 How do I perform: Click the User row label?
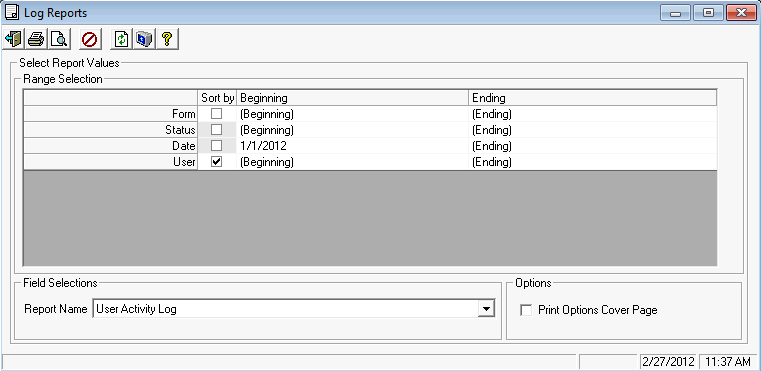(x=111, y=162)
